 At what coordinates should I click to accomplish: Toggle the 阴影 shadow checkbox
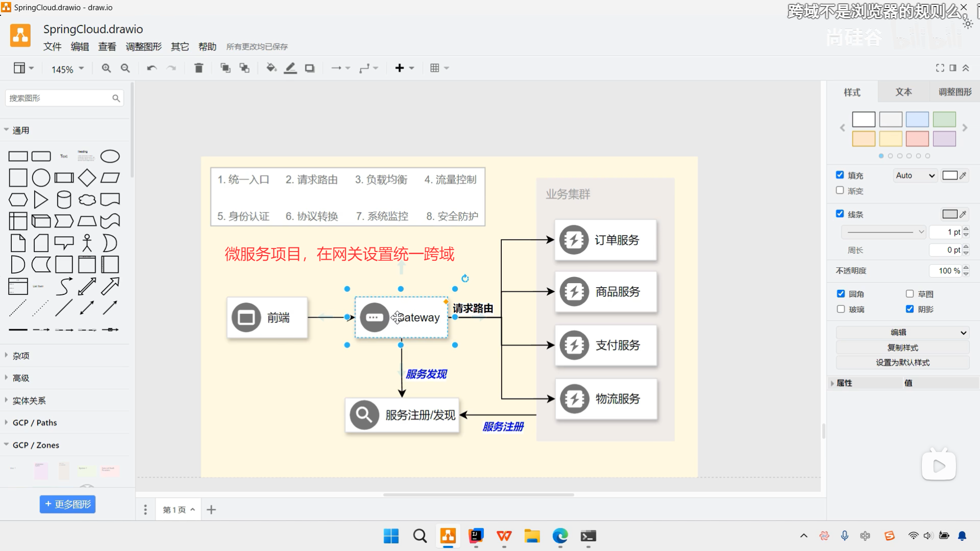910,309
